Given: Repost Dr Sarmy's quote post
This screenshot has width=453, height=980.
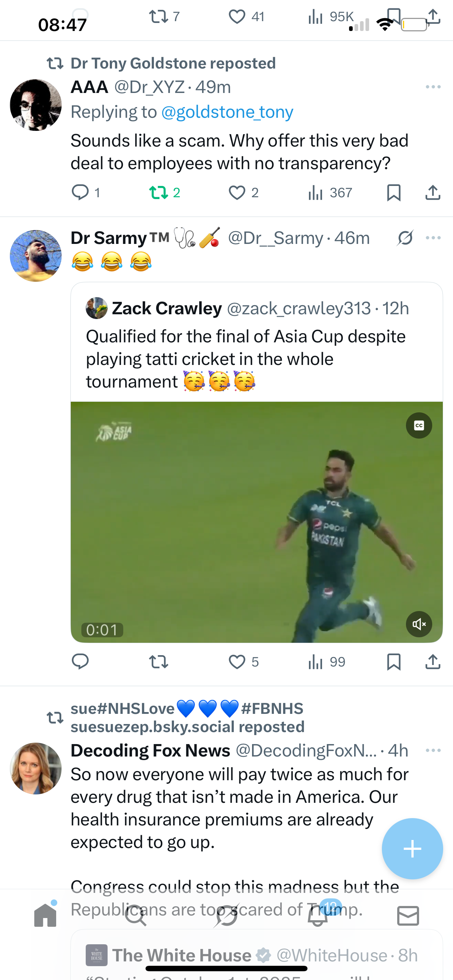Looking at the screenshot, I should pyautogui.click(x=158, y=662).
